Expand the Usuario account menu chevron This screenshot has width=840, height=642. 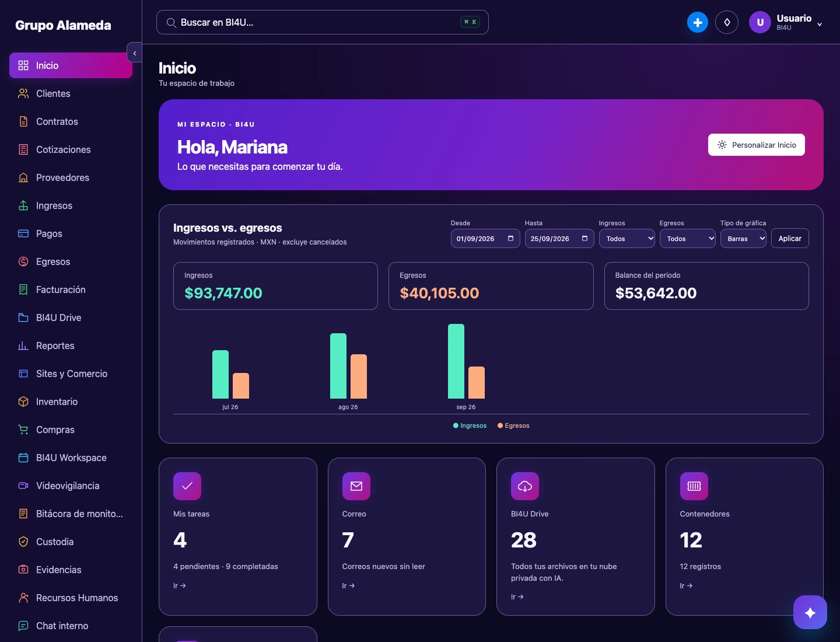tap(820, 24)
